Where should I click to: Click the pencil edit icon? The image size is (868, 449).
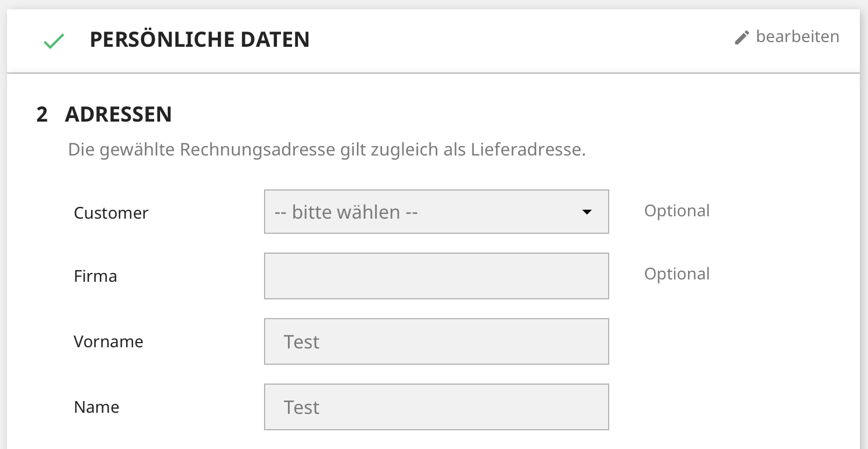[x=742, y=37]
